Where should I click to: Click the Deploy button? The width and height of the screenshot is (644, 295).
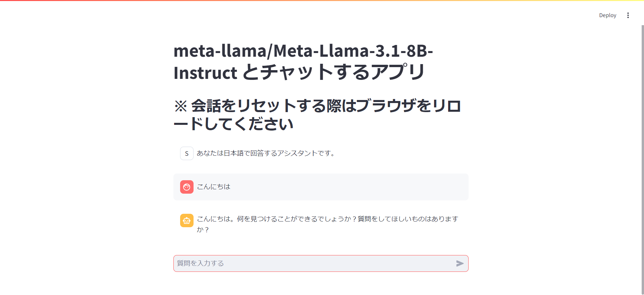607,15
